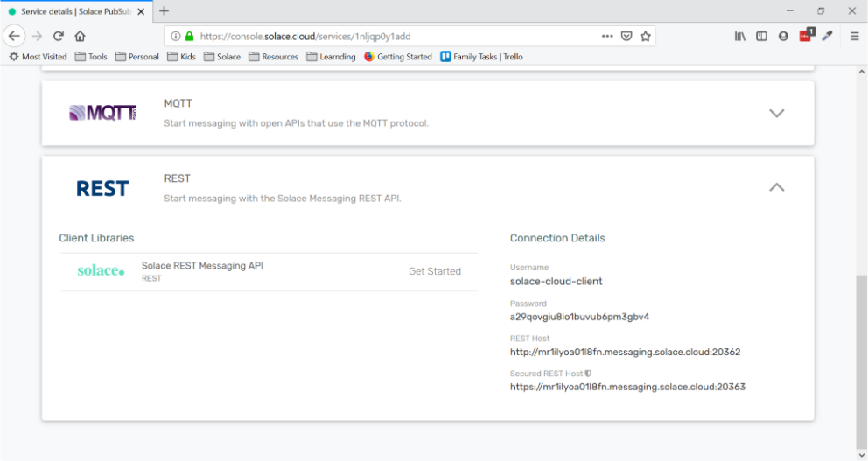
Task: Open the Solace bookmarks folder
Action: (222, 57)
